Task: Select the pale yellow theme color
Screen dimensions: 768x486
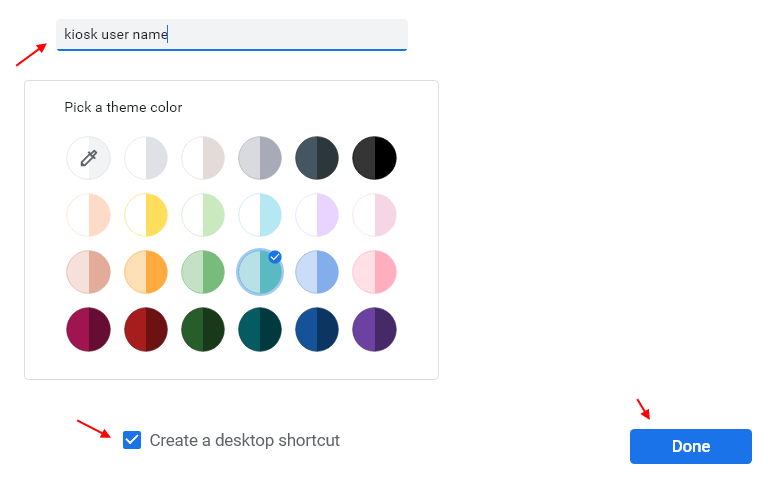Action: click(146, 215)
